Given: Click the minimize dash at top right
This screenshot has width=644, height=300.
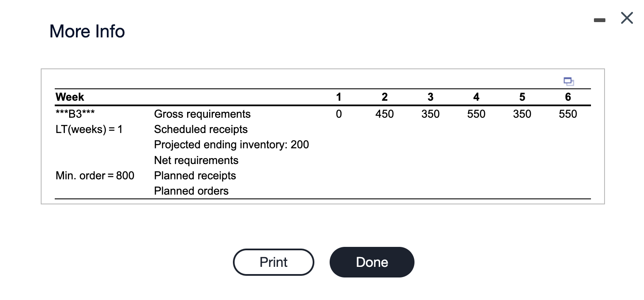Looking at the screenshot, I should point(599,20).
